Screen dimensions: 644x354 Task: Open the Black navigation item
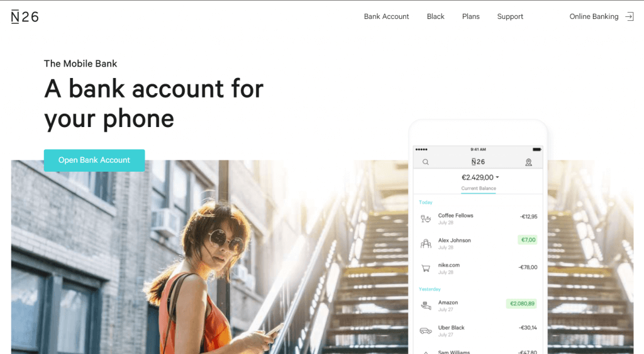435,16
